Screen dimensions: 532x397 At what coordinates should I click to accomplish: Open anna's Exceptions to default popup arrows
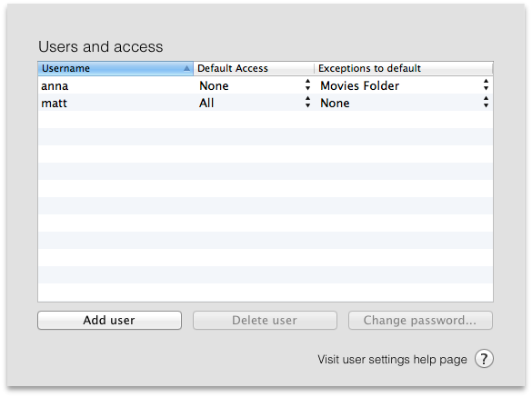486,84
